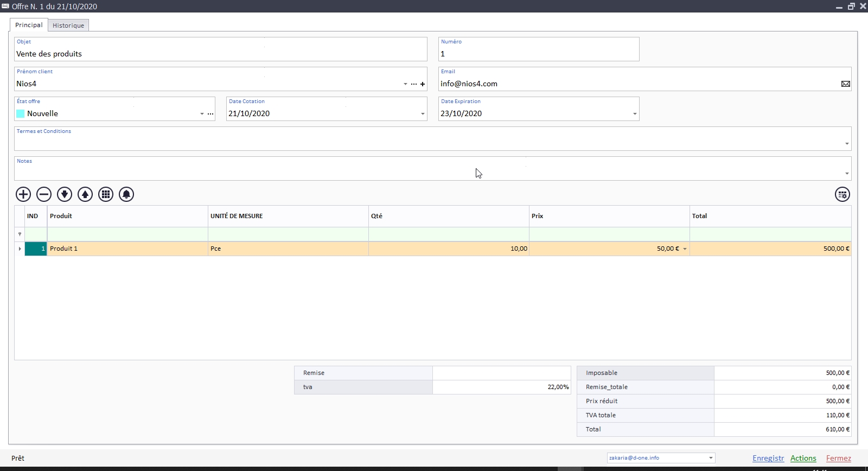Expand the Produit 1 row arrow
This screenshot has width=868, height=471.
tap(20, 249)
